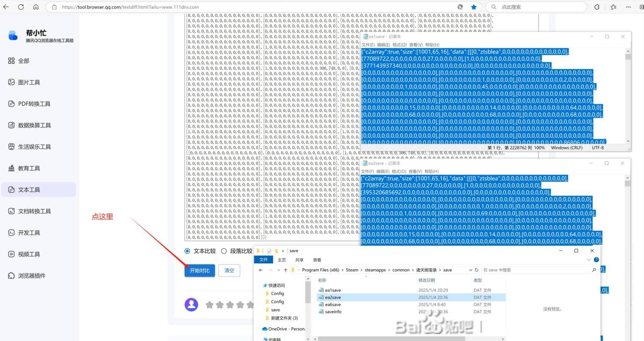Click the steamapps breadcrumb in Explorer path

click(375, 270)
